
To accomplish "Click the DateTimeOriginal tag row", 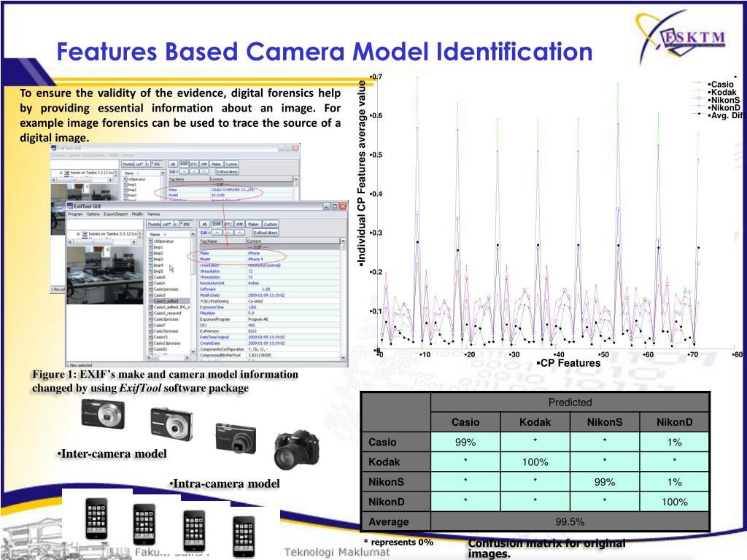I will (x=269, y=337).
